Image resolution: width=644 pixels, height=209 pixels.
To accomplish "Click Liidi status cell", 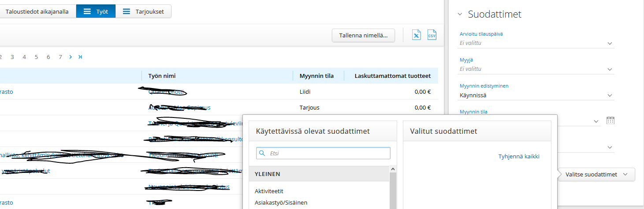I will pyautogui.click(x=305, y=92).
